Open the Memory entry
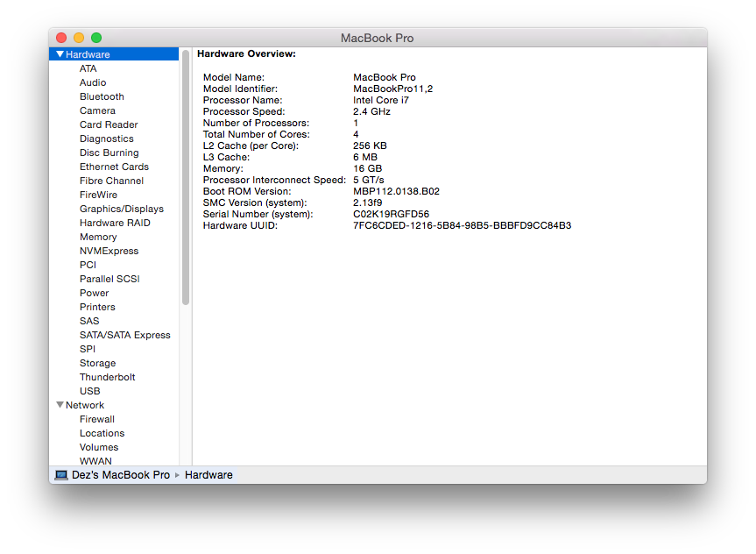Viewport: 756px width, 554px height. tap(98, 237)
